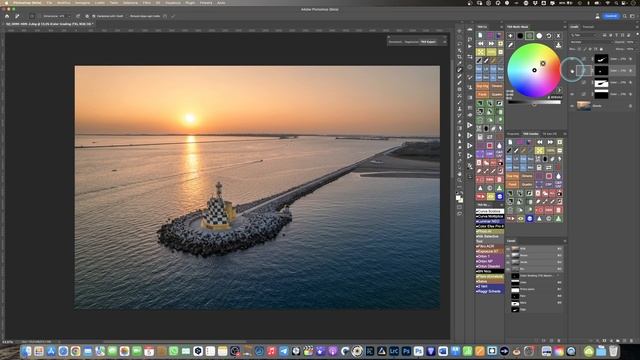Click the black circle button in TK Multi-Mask
The height and width of the screenshot is (360, 640).
click(520, 36)
